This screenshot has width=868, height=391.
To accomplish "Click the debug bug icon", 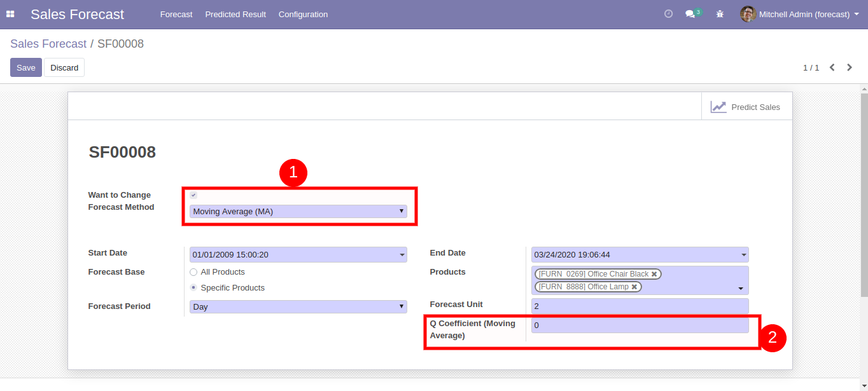I will tap(720, 14).
